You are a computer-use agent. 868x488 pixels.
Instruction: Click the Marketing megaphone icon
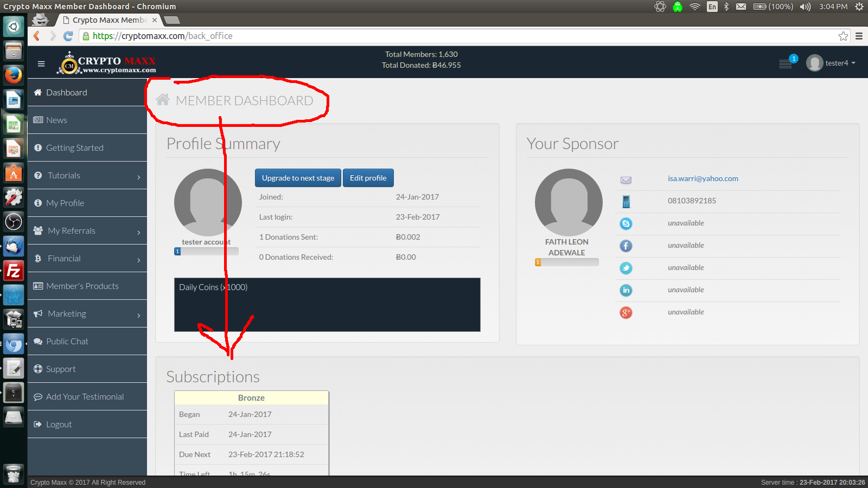(x=38, y=313)
